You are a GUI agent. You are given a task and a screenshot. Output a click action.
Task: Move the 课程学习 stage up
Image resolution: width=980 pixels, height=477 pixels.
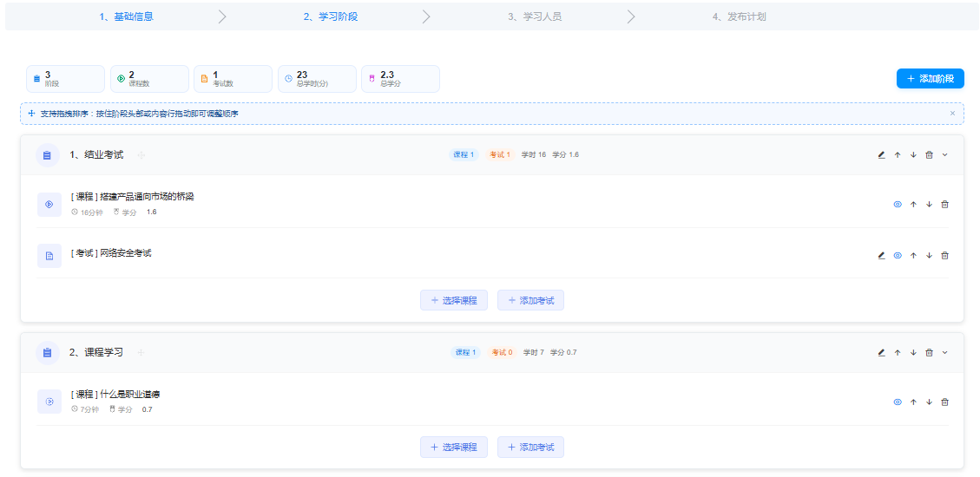898,353
